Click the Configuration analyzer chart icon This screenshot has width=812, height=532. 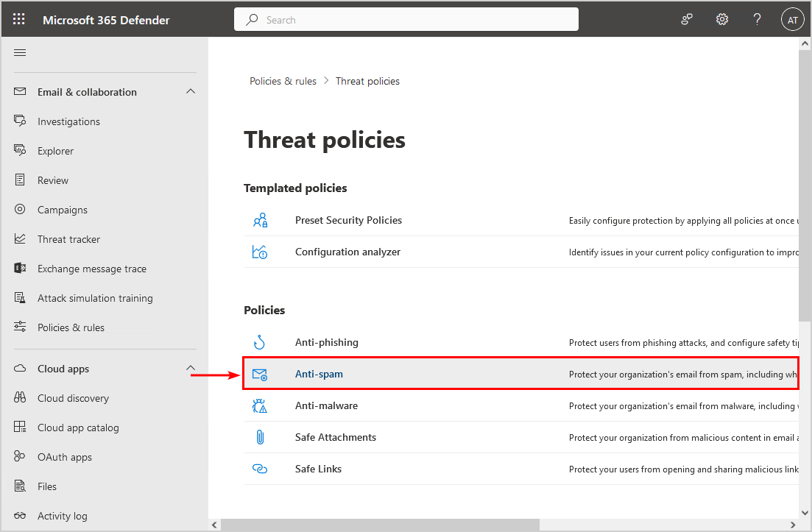tap(259, 252)
